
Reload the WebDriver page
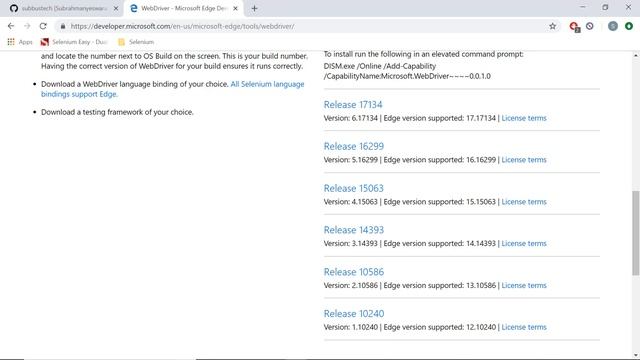43,26
